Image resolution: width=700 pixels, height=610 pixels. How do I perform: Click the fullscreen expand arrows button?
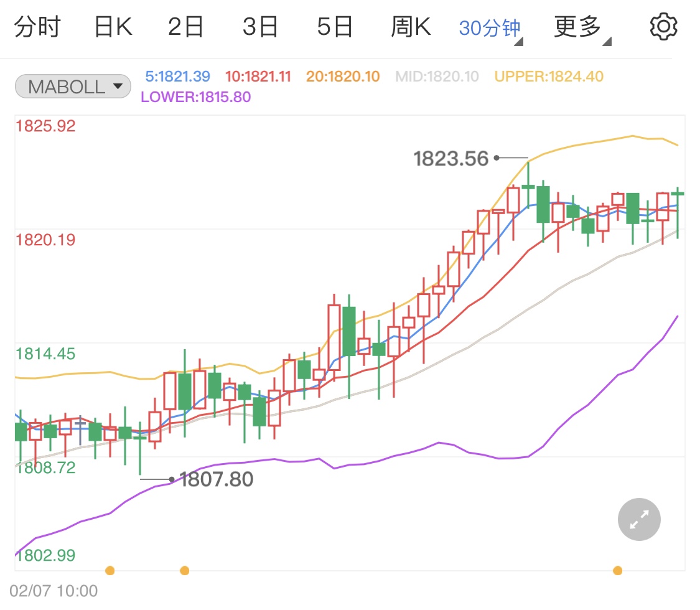(639, 519)
